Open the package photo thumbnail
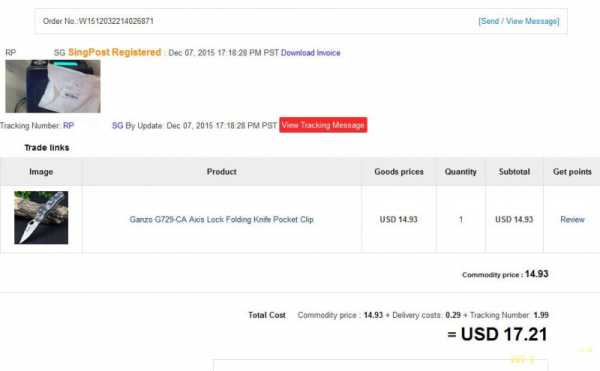Image resolution: width=600 pixels, height=371 pixels. pos(53,86)
